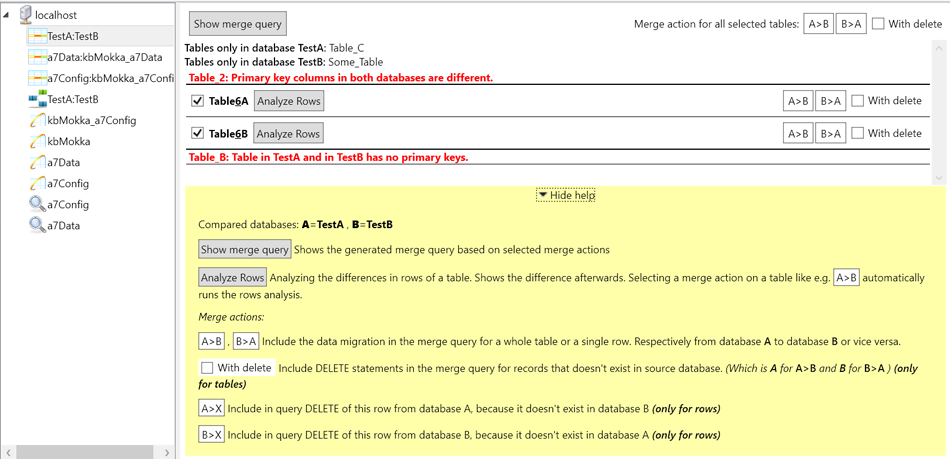Choose A>B merge action for Table6A
This screenshot has height=459, width=950.
point(798,101)
